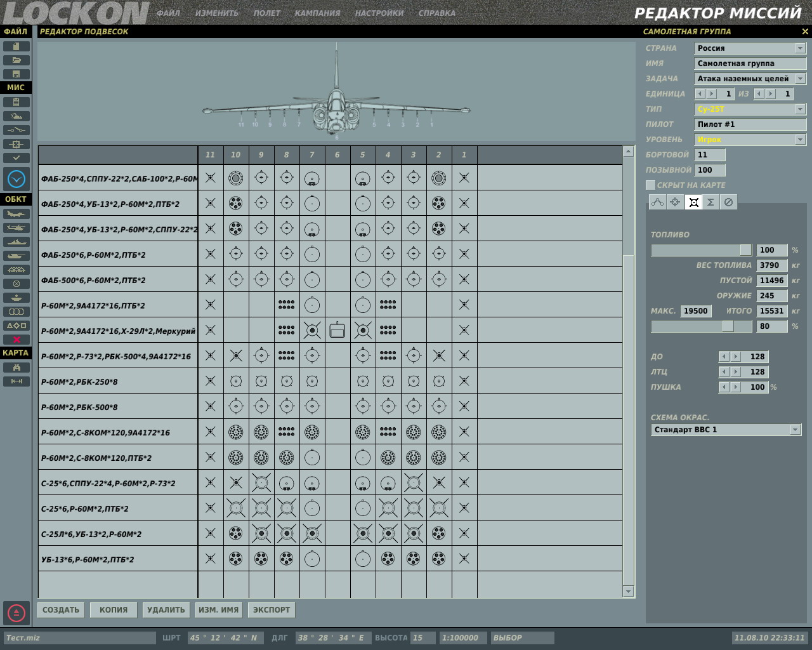Toggle the 'Скрыт на карте' checkbox

point(650,185)
